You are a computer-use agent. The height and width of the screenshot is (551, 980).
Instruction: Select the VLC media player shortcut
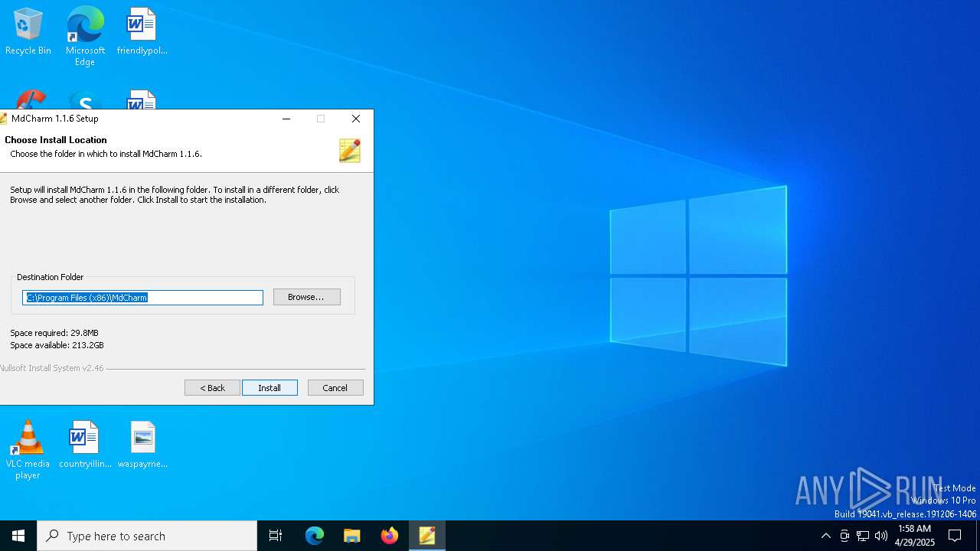click(x=28, y=450)
